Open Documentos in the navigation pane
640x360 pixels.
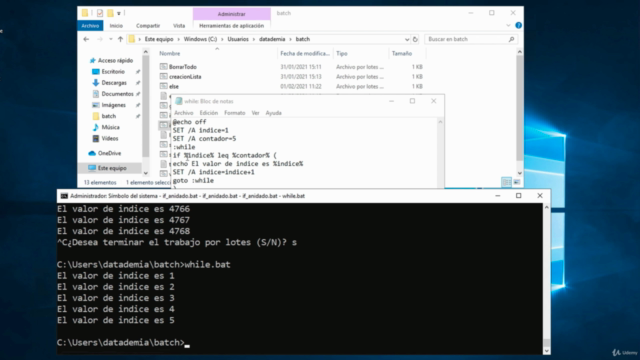(117, 94)
